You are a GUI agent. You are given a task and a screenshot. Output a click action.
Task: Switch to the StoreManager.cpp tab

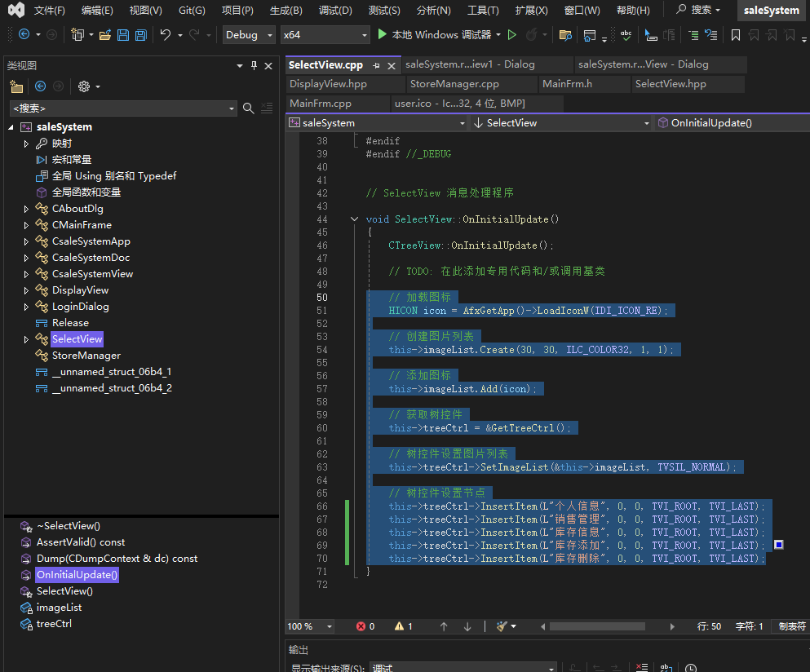click(x=454, y=84)
